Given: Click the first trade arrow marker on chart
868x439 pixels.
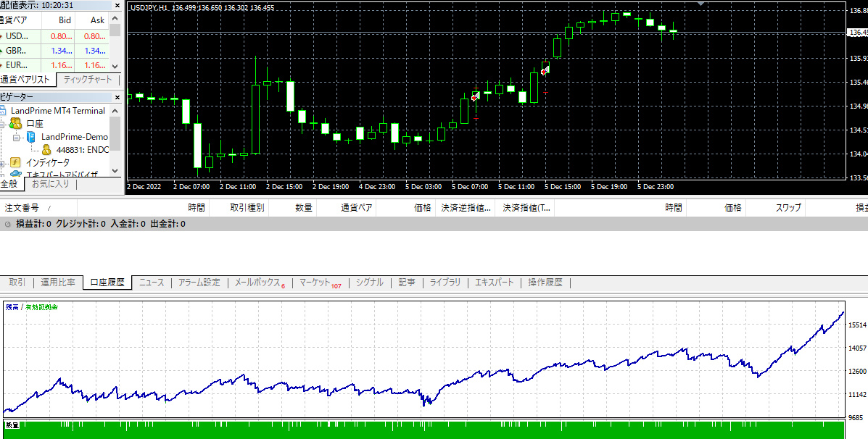Looking at the screenshot, I should pos(475,96).
